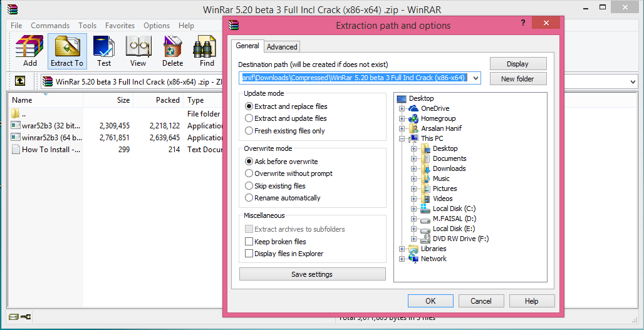Expand the Libraries tree node
The image size is (644, 330).
(402, 249)
